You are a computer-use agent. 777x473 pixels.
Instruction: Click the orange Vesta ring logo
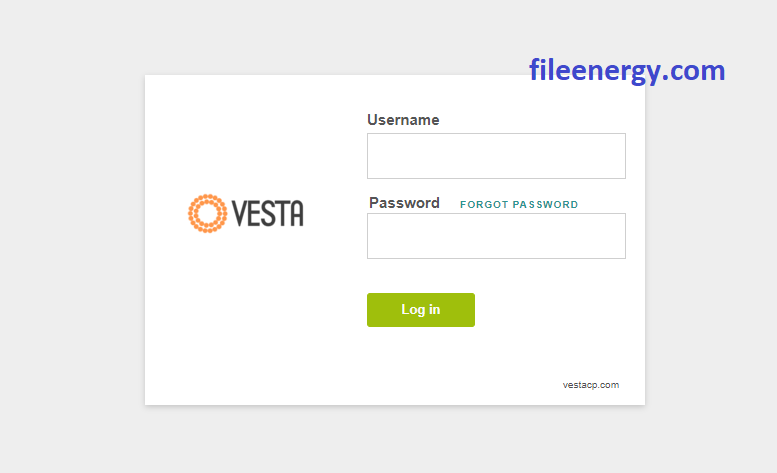click(x=207, y=213)
